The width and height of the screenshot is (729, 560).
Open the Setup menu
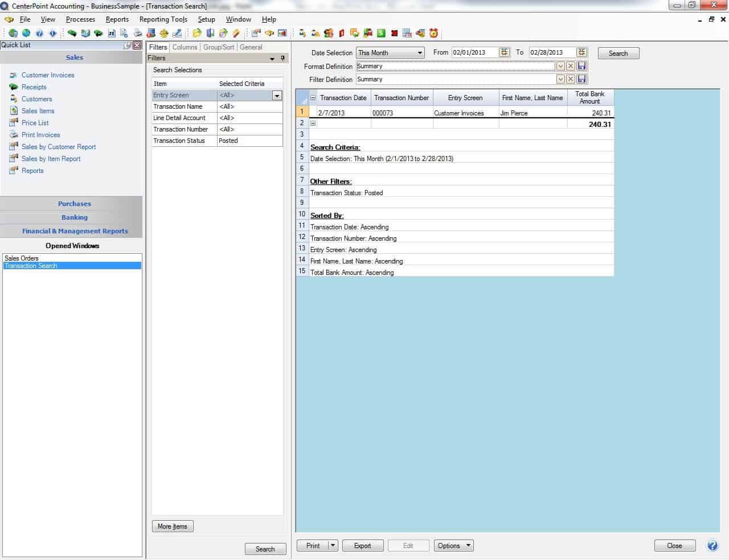[x=206, y=19]
